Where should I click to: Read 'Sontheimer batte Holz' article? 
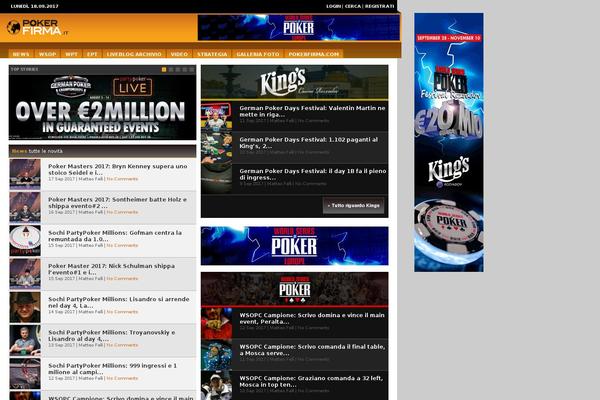(117, 202)
